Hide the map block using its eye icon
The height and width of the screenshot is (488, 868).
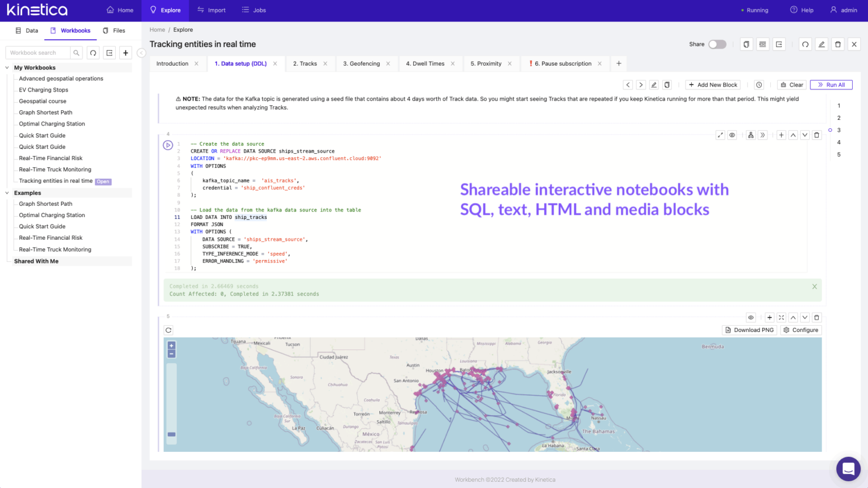(x=750, y=317)
